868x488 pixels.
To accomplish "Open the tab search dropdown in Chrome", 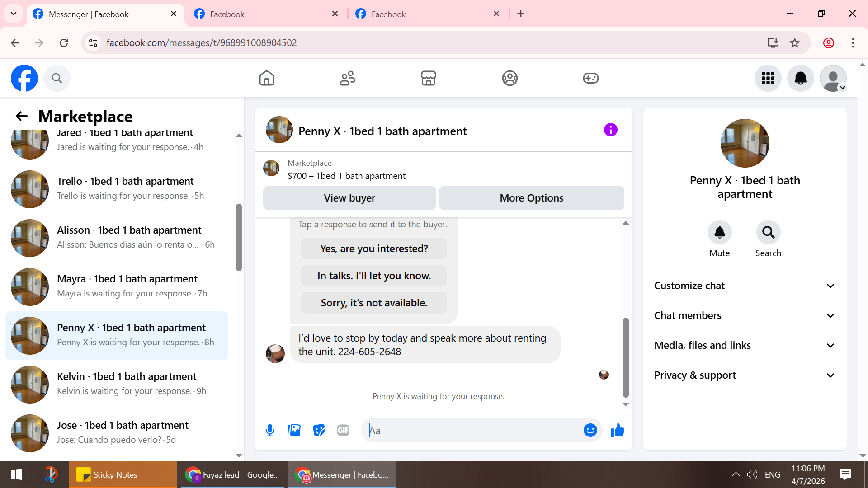I will pyautogui.click(x=14, y=14).
